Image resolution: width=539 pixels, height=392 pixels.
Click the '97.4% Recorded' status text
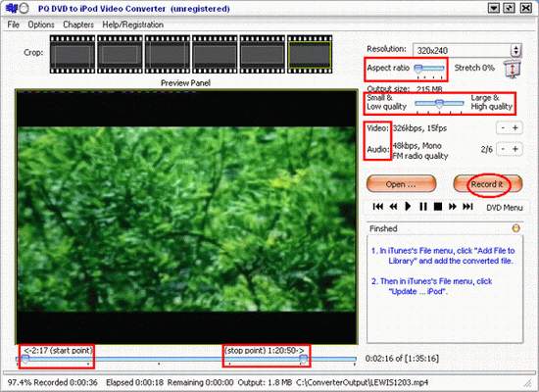pyautogui.click(x=37, y=382)
